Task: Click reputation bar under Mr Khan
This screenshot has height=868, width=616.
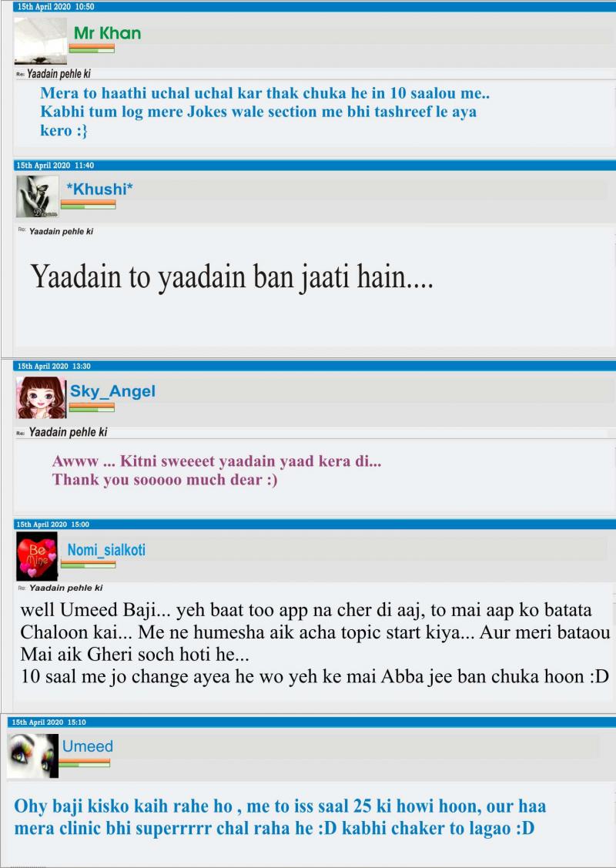Action: coord(92,49)
